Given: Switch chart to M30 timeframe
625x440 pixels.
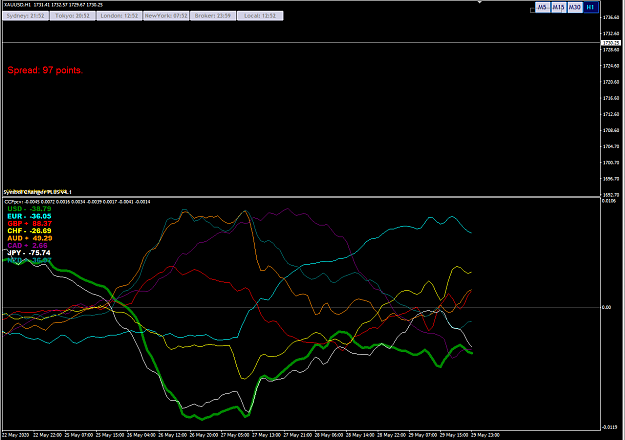Looking at the screenshot, I should (x=574, y=7).
